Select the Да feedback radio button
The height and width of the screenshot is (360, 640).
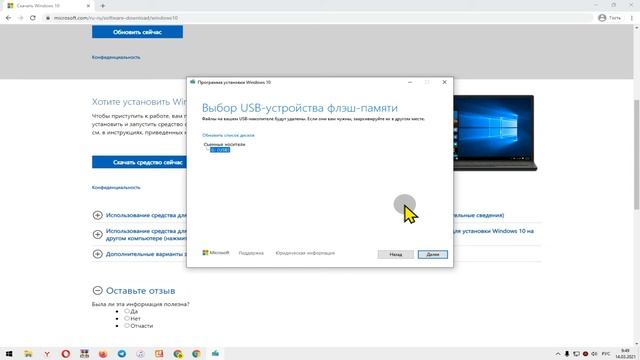[127, 311]
